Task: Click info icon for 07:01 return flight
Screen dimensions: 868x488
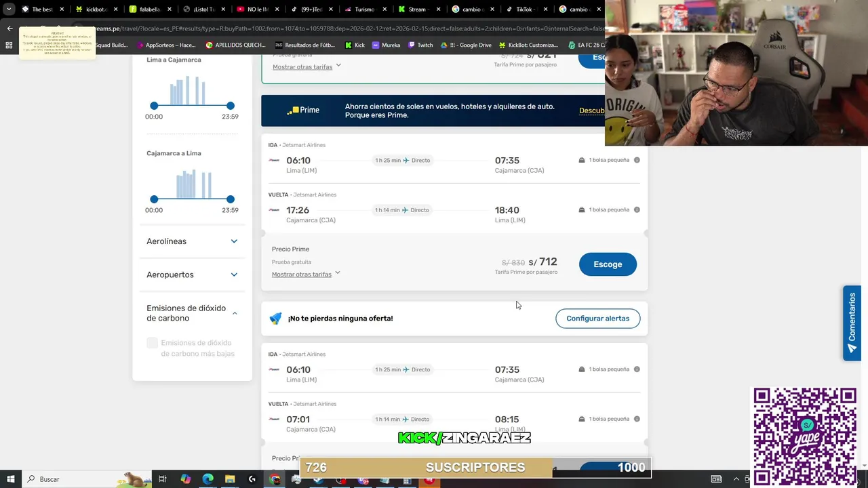Action: point(637,419)
